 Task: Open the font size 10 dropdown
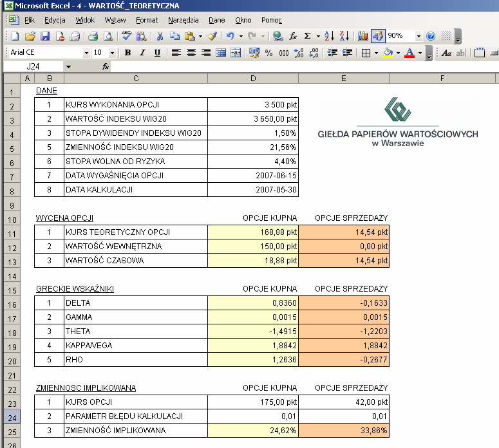pos(112,53)
